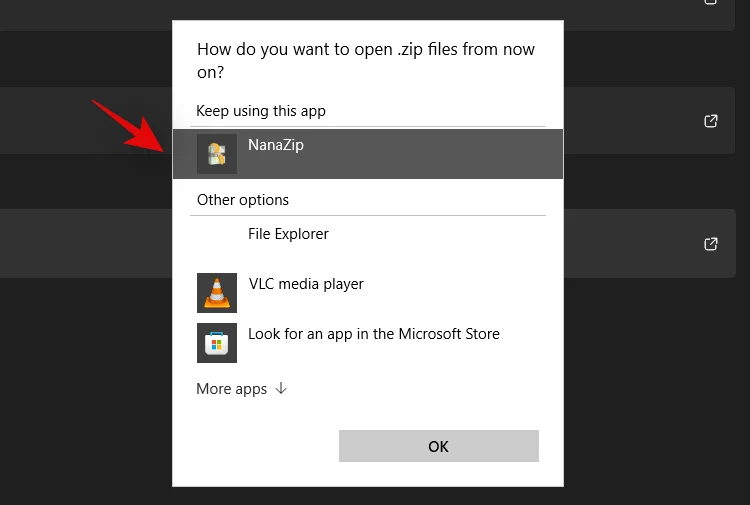This screenshot has width=750, height=505.
Task: Click the Microsoft Store bag icon
Action: click(217, 343)
